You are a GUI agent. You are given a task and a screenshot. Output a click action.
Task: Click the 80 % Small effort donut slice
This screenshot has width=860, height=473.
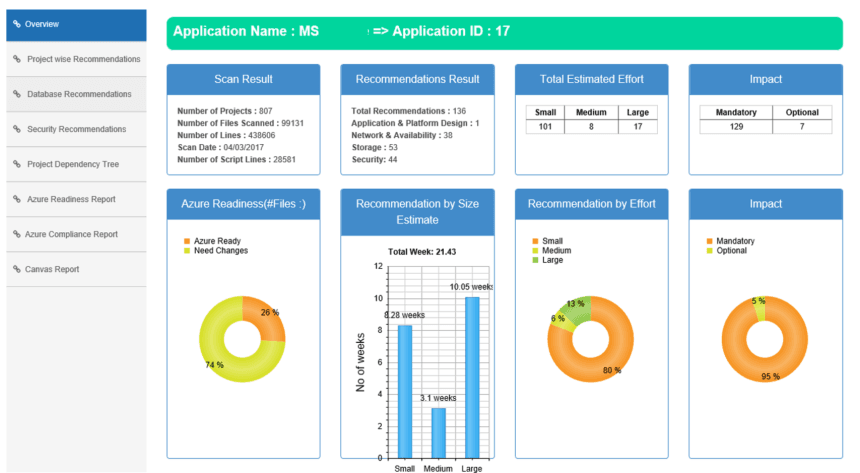609,365
